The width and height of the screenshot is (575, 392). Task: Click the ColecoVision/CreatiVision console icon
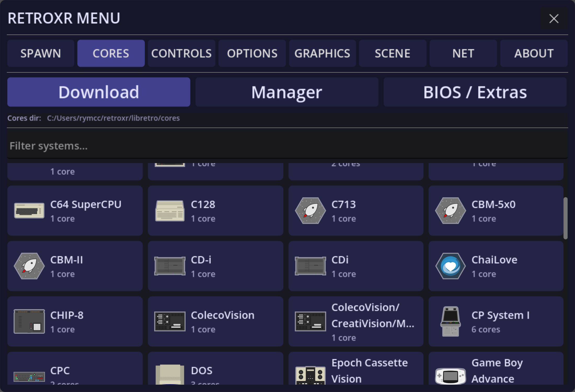click(x=310, y=321)
